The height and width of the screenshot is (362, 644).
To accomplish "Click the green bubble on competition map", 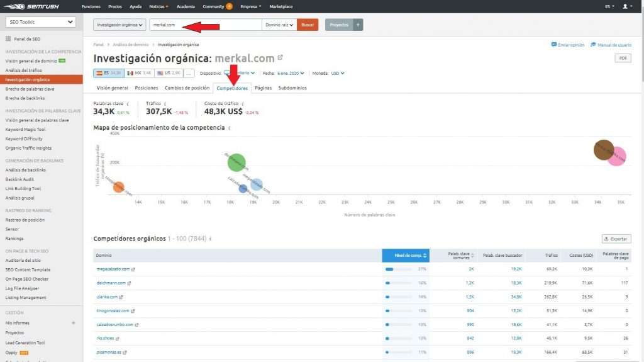I will [x=236, y=162].
